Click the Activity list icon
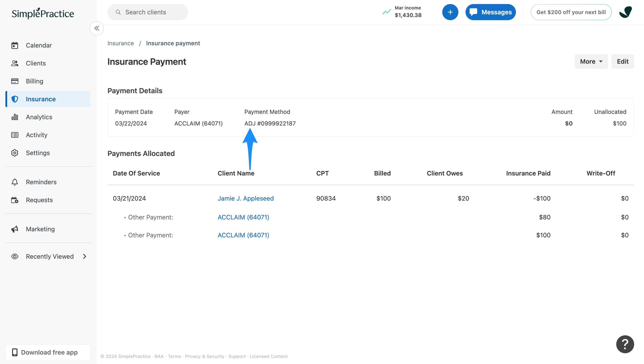Viewport: 644px width, 364px height. 15,135
